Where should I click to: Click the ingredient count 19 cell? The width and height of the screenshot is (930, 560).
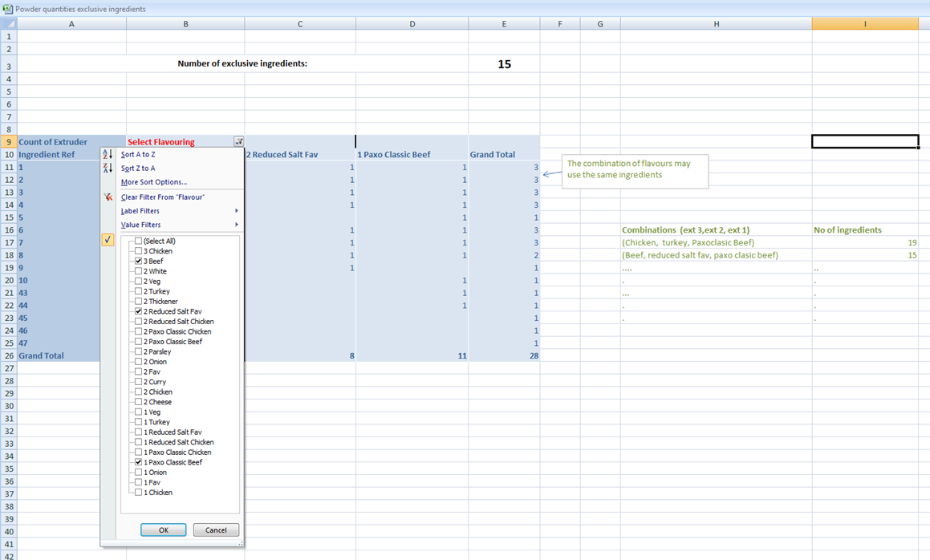click(865, 242)
